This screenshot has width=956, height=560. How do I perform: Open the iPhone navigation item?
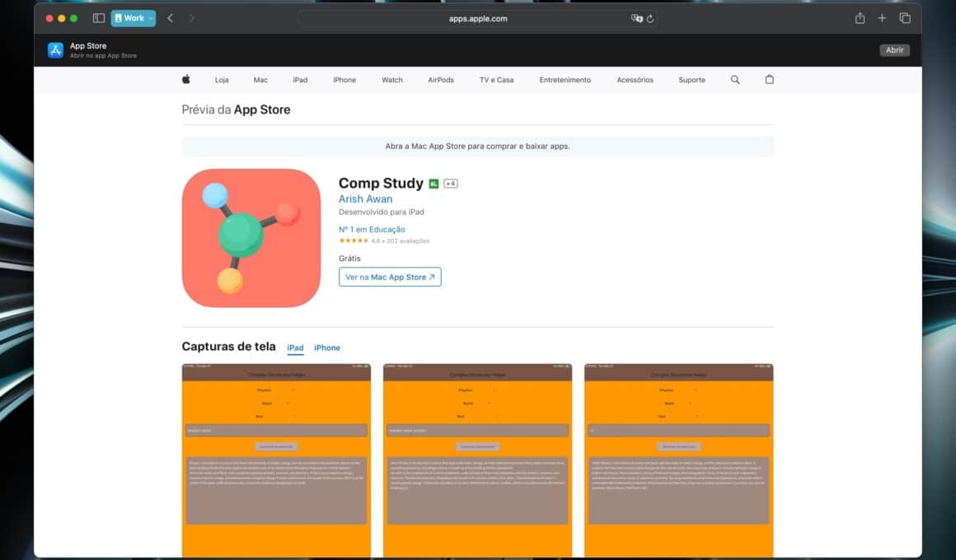pos(344,80)
